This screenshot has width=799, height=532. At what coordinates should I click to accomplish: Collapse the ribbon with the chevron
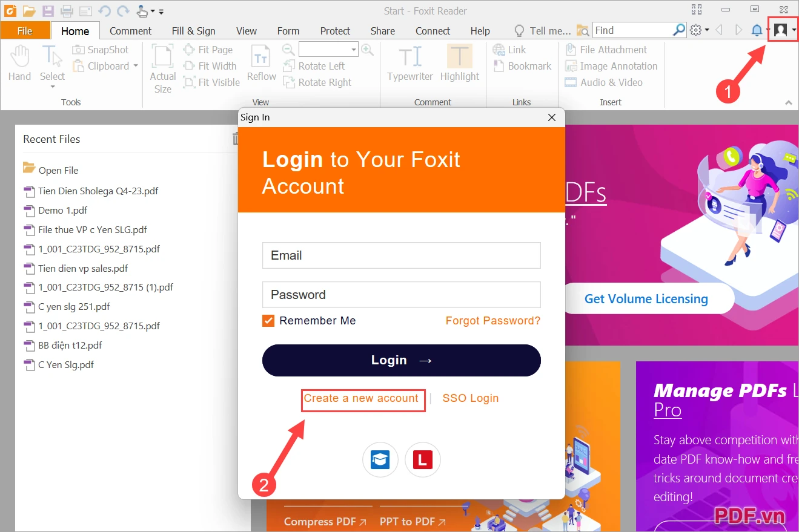click(x=789, y=102)
